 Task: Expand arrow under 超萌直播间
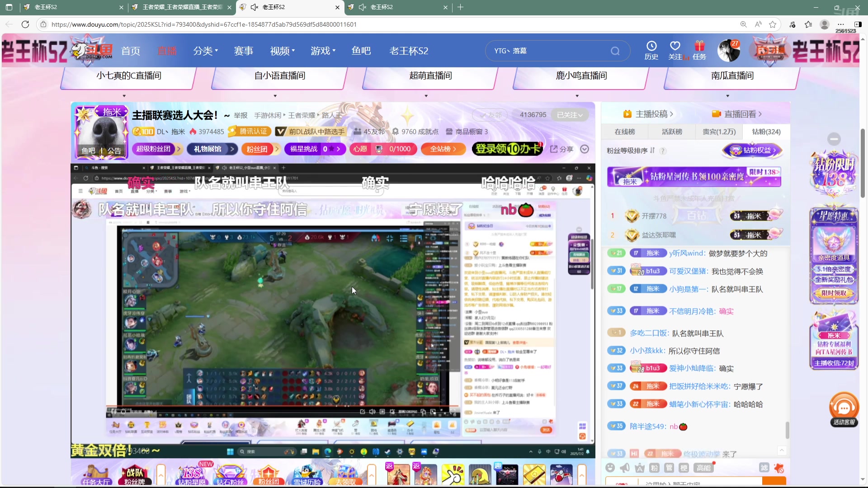coord(426,96)
